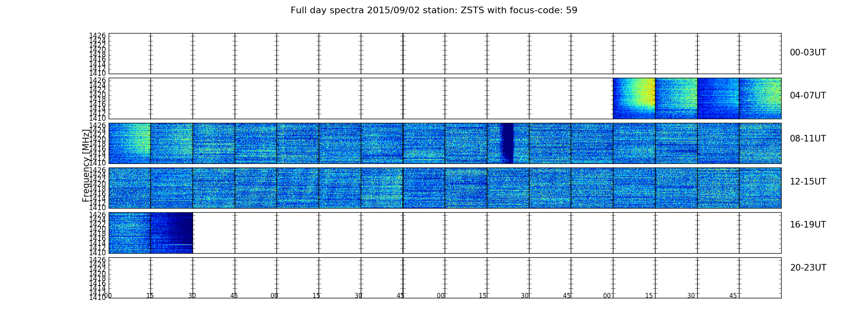Click the first spectrum panel of 12-15UT row
868x331 pixels.
click(x=130, y=188)
